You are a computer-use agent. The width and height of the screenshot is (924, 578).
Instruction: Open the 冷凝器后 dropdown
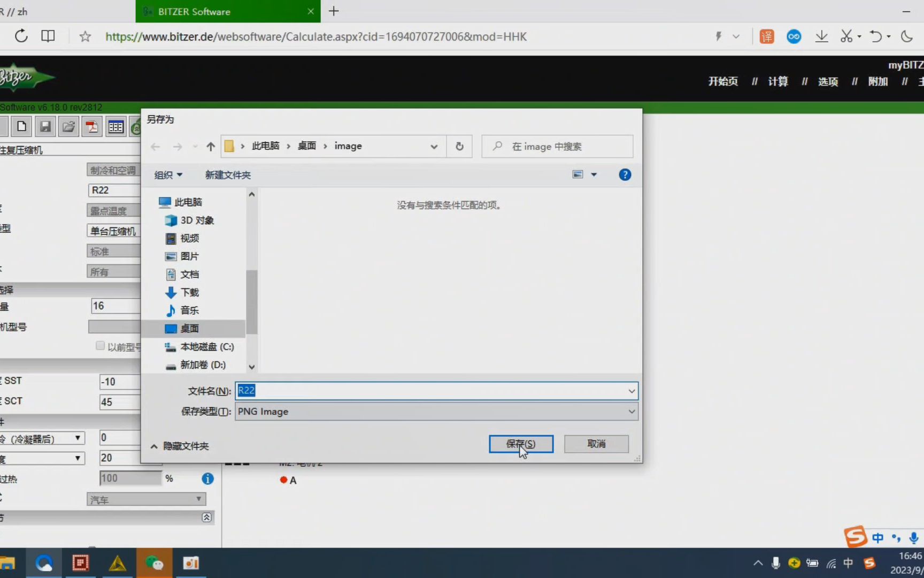tap(42, 439)
